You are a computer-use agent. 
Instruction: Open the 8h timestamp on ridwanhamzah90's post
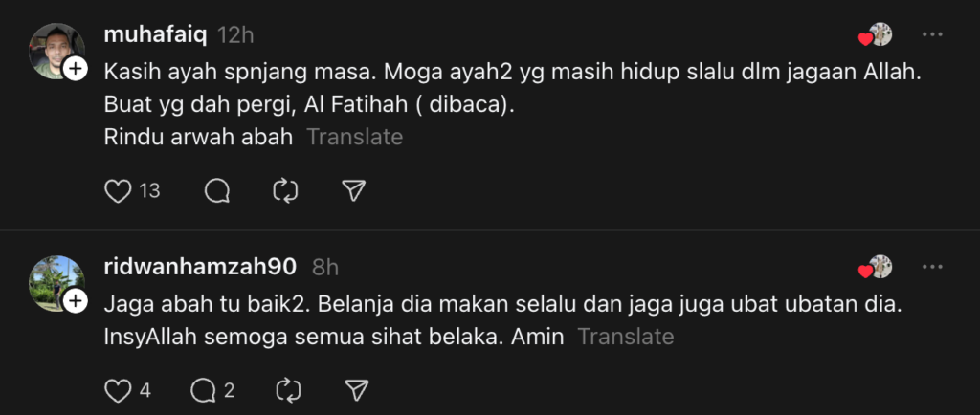[325, 267]
